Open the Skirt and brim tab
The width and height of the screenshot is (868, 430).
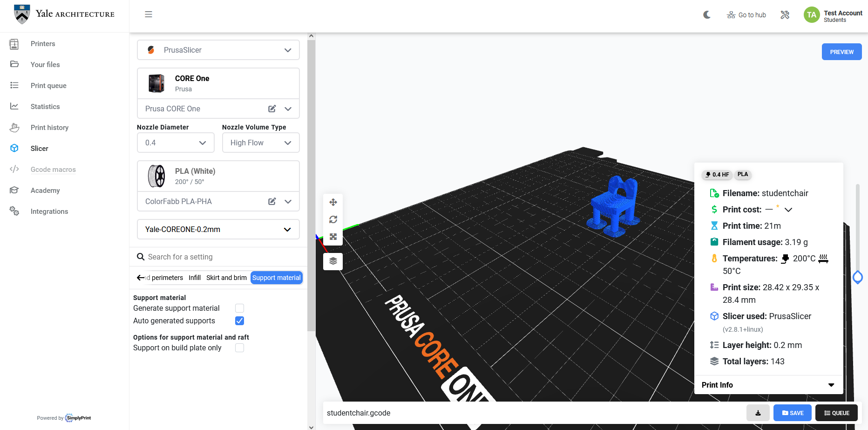pyautogui.click(x=226, y=278)
